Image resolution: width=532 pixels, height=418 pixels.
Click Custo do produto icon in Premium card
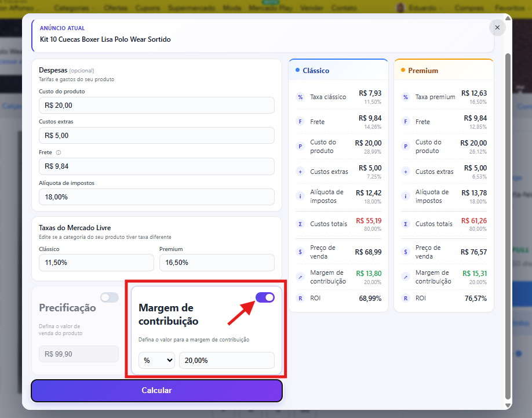click(x=406, y=147)
